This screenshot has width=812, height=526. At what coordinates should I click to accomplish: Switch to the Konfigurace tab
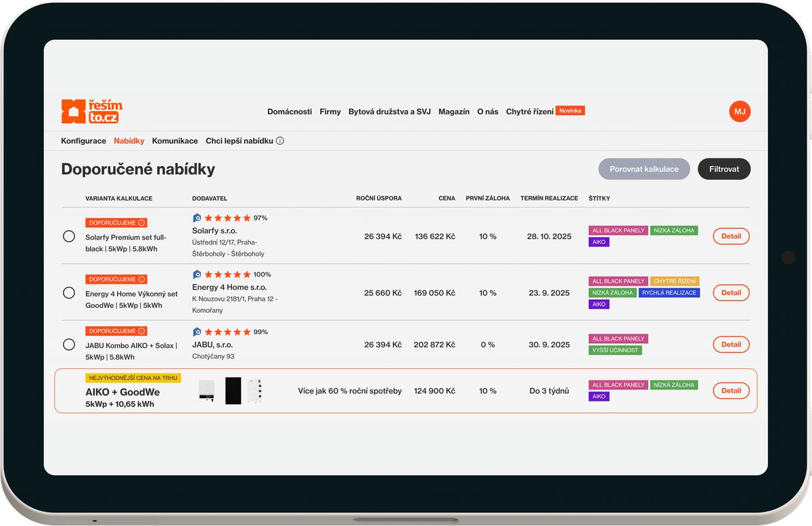(84, 141)
